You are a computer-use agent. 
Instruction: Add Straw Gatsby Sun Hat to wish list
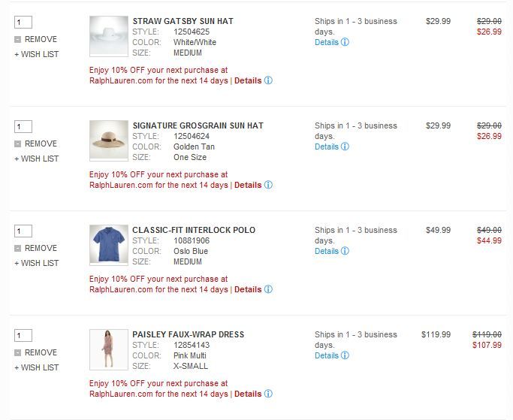36,54
